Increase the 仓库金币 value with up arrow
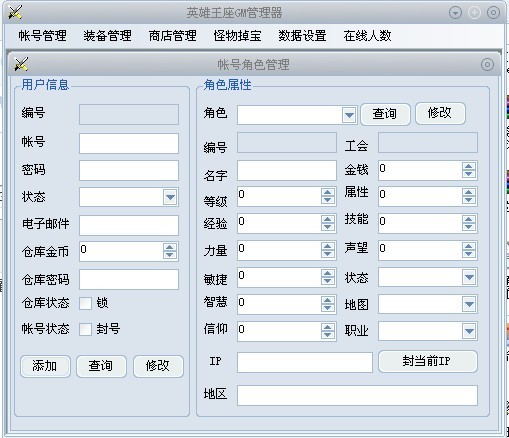The image size is (509, 438). (x=170, y=248)
